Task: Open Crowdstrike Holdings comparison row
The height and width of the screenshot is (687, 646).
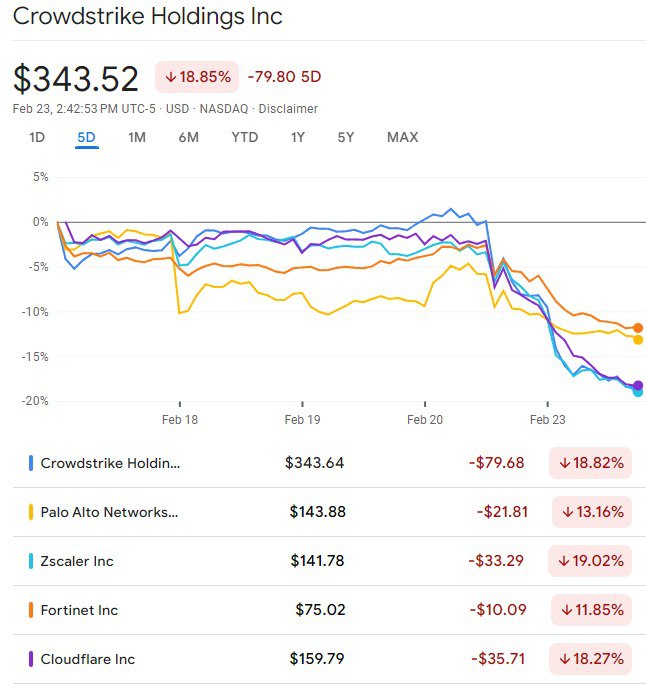Action: coord(111,463)
